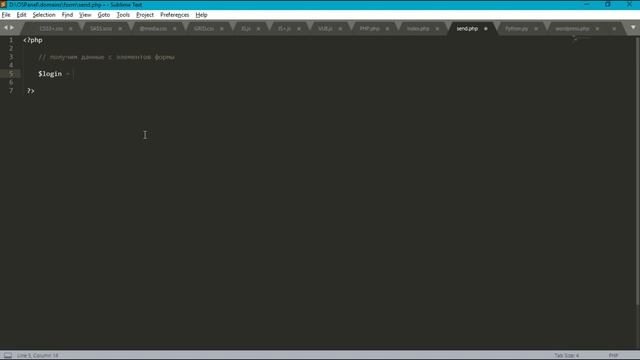Switch to the @media.css tab
Image resolution: width=640 pixels, height=360 pixels.
153,29
